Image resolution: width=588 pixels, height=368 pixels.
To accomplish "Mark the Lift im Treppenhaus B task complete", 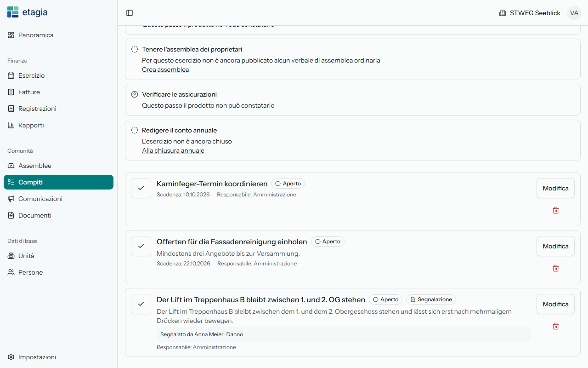I will (141, 304).
